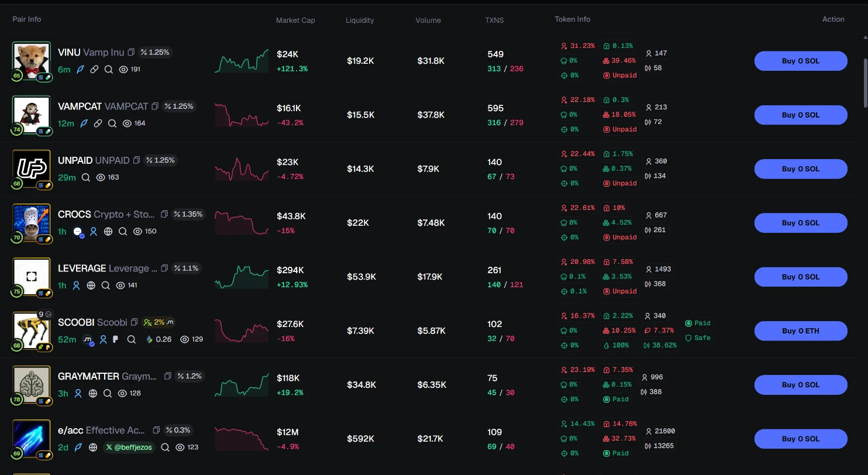
Task: Sort by the Volume column header
Action: [428, 20]
